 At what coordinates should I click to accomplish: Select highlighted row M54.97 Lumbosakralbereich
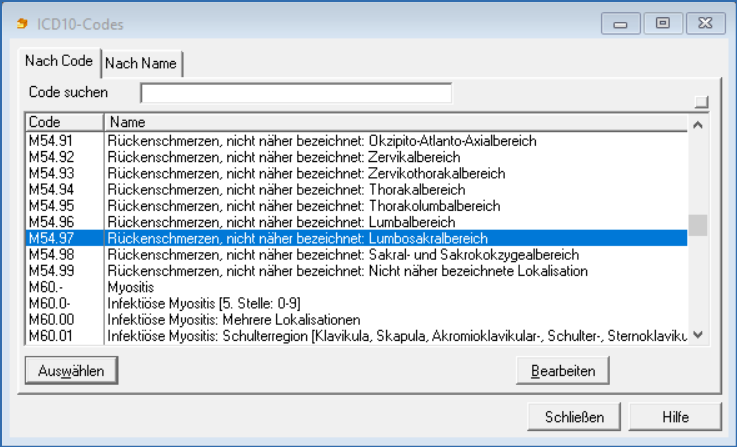[356, 238]
